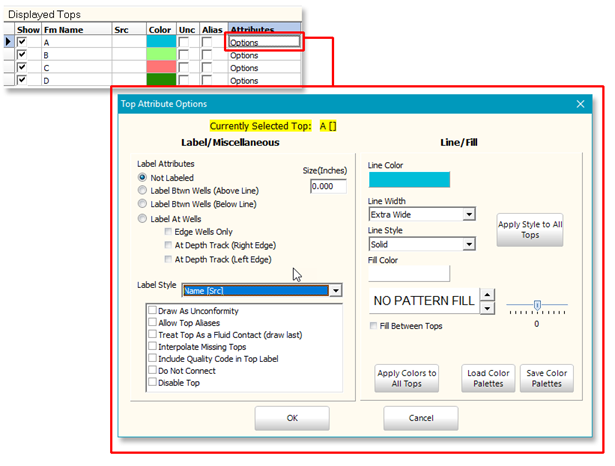The width and height of the screenshot is (615, 466).
Task: Click the Cancel button
Action: 421,418
